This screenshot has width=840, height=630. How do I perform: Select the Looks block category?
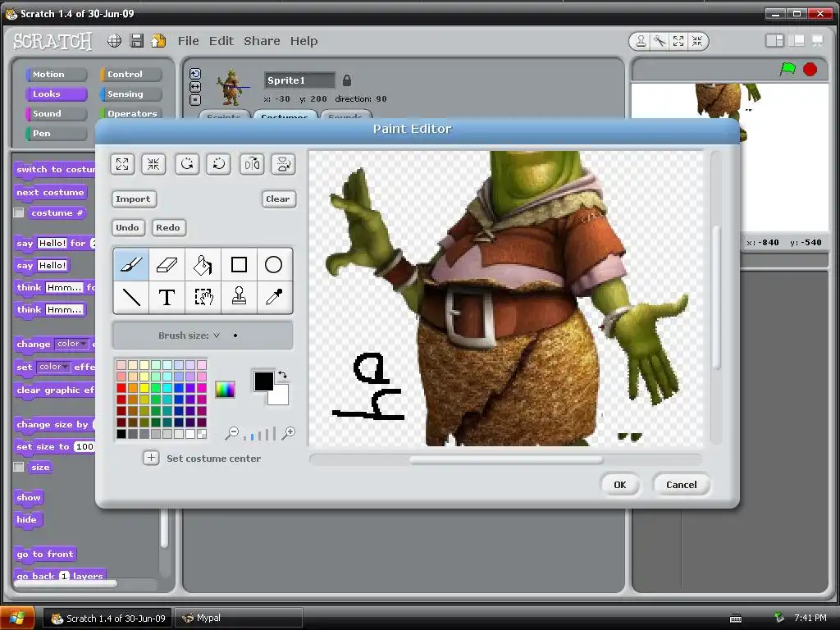pos(56,94)
